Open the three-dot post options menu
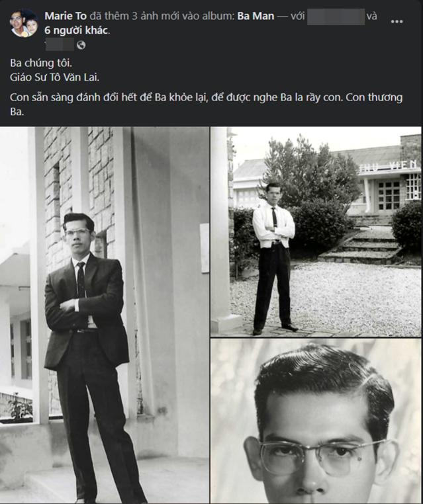Viewport: 423px width, 504px height. click(397, 22)
